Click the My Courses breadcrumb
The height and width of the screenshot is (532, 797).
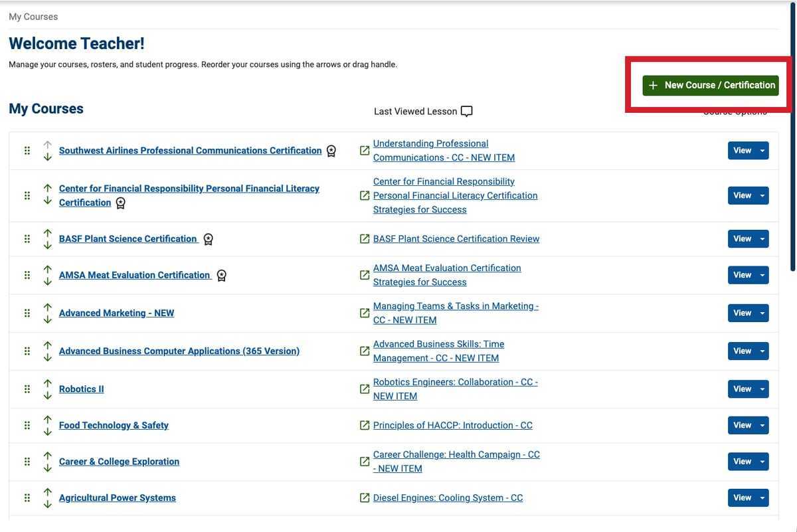[x=33, y=17]
